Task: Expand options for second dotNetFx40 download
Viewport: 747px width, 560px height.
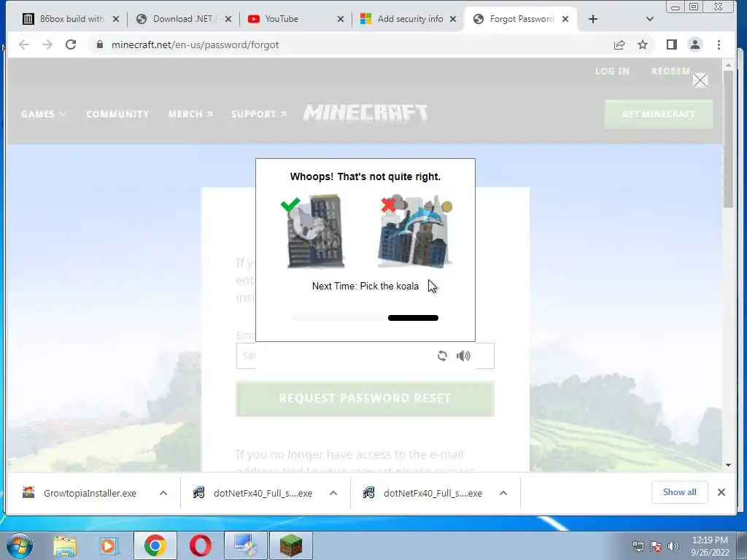Action: 503,493
